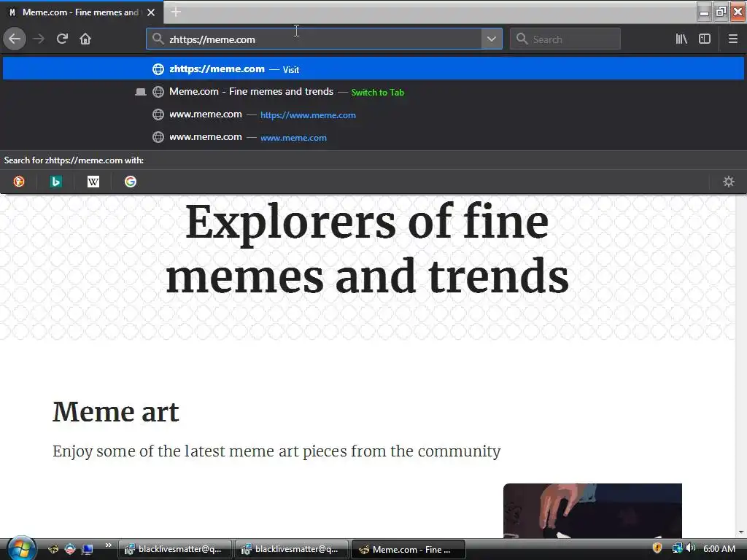Switch to the Meme.com open tab suggestion
The height and width of the screenshot is (560, 747).
coord(373,92)
